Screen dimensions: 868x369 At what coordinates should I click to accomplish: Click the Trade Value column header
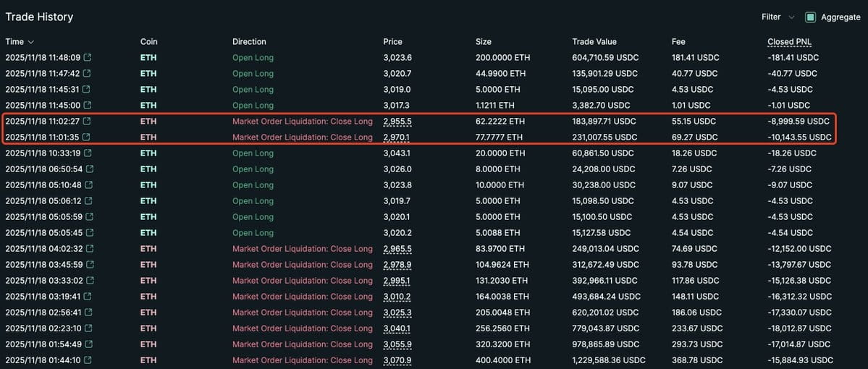(594, 42)
